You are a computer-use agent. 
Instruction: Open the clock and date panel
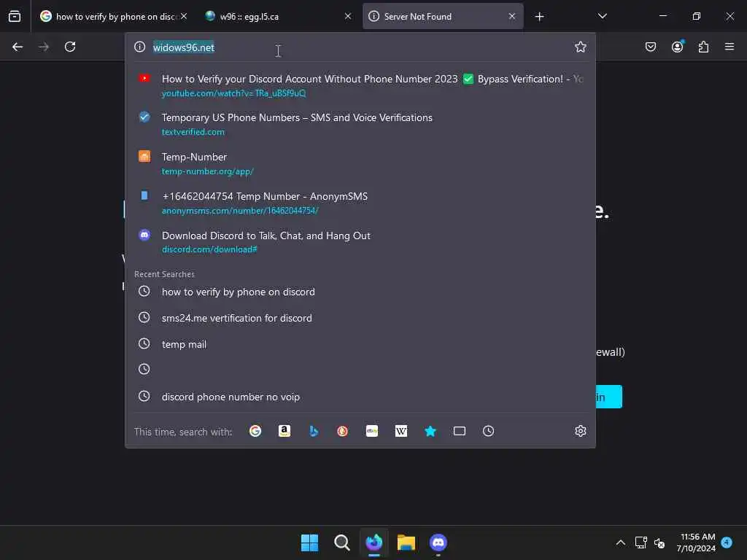pyautogui.click(x=696, y=542)
